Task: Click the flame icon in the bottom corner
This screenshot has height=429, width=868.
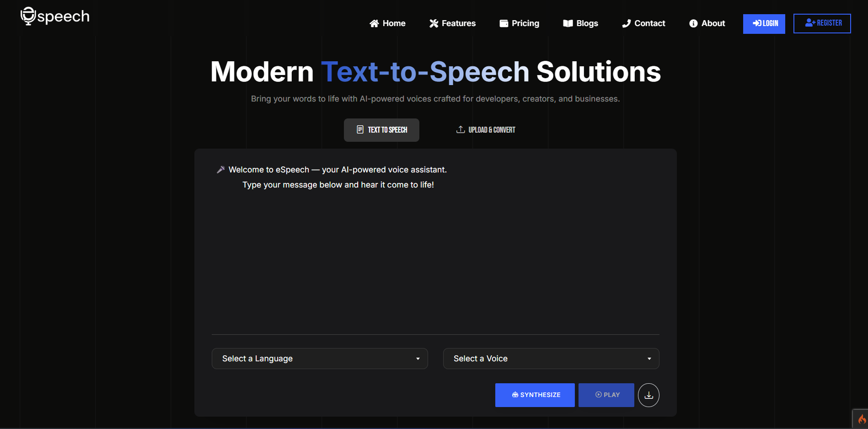Action: [862, 419]
